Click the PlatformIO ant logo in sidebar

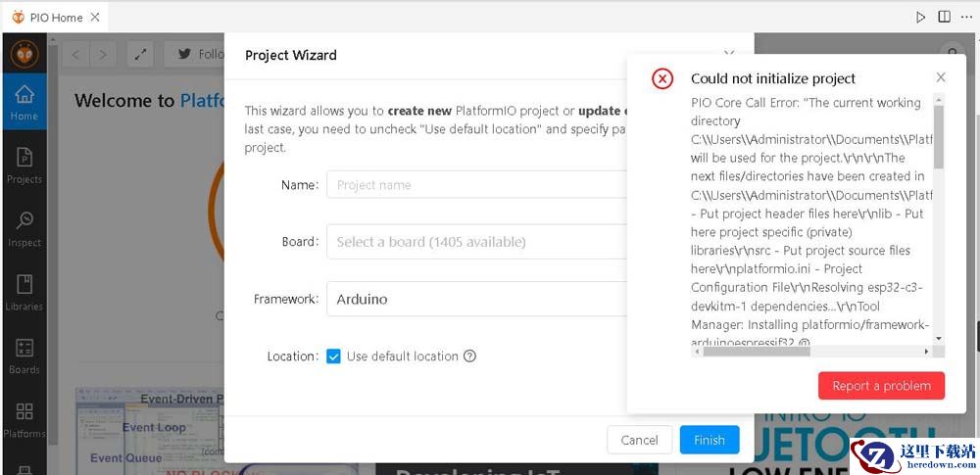(24, 55)
